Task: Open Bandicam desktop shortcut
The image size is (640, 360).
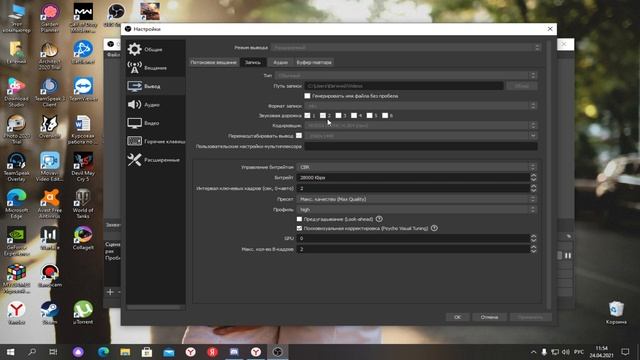Action: tap(49, 276)
